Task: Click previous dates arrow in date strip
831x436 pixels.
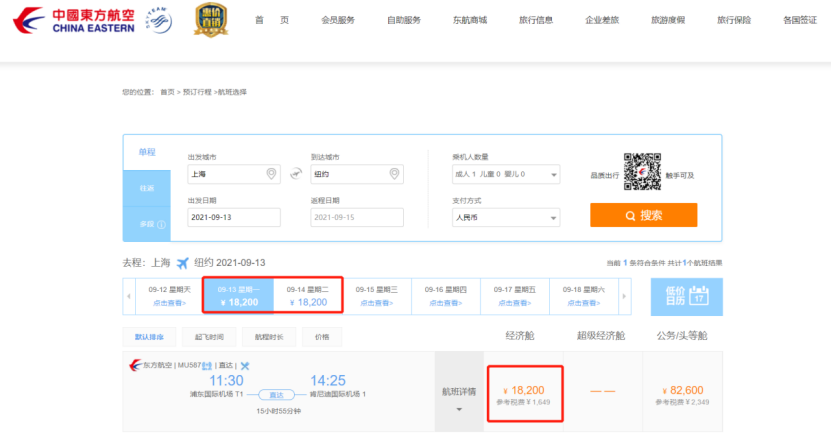Action: click(x=129, y=295)
